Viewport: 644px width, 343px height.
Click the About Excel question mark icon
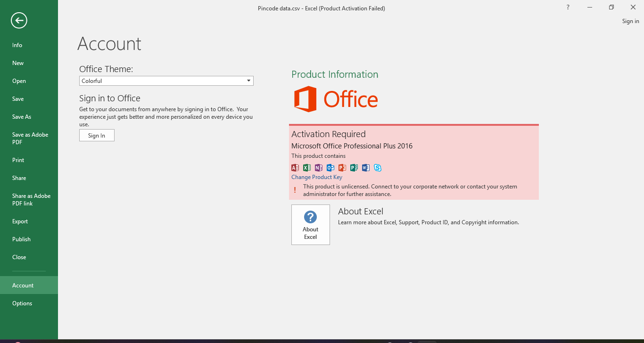tap(310, 217)
